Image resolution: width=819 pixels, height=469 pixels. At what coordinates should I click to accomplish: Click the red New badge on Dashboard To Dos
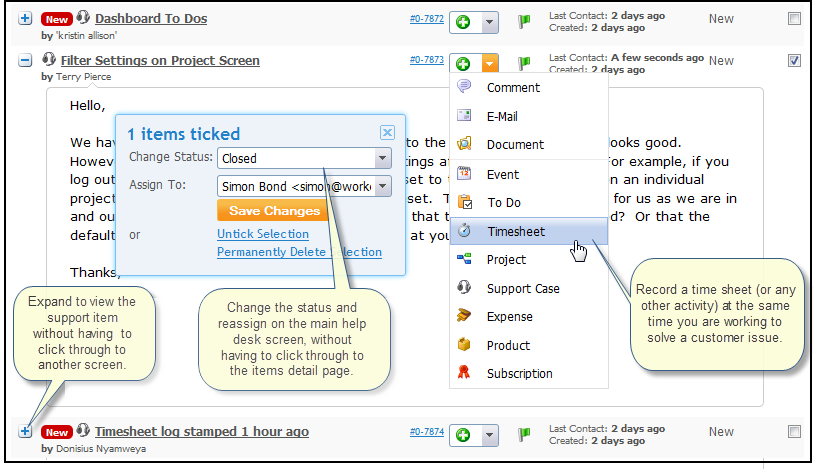click(57, 18)
